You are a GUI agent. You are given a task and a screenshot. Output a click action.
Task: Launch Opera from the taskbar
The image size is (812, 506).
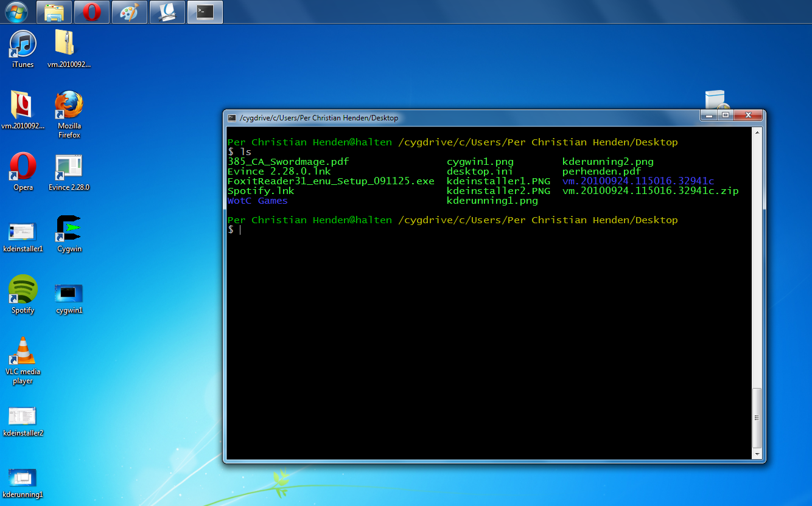pos(91,12)
